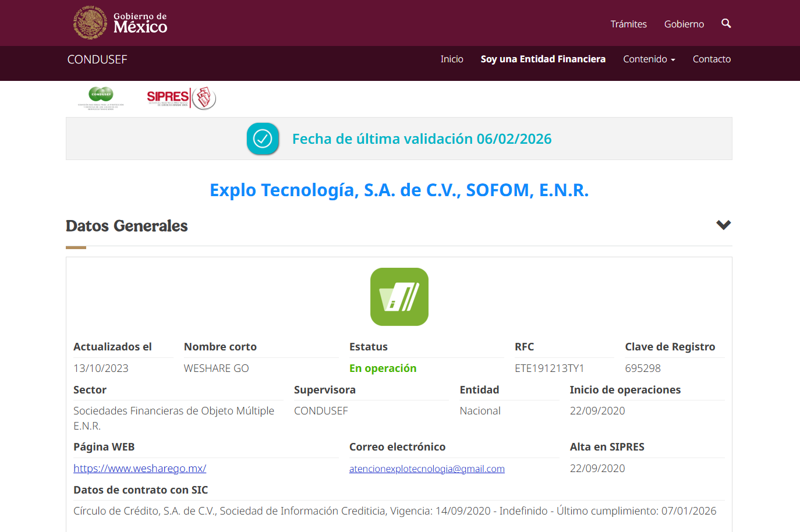Screen dimensions: 800x532
Task: Open the Trámites menu item
Action: point(628,24)
